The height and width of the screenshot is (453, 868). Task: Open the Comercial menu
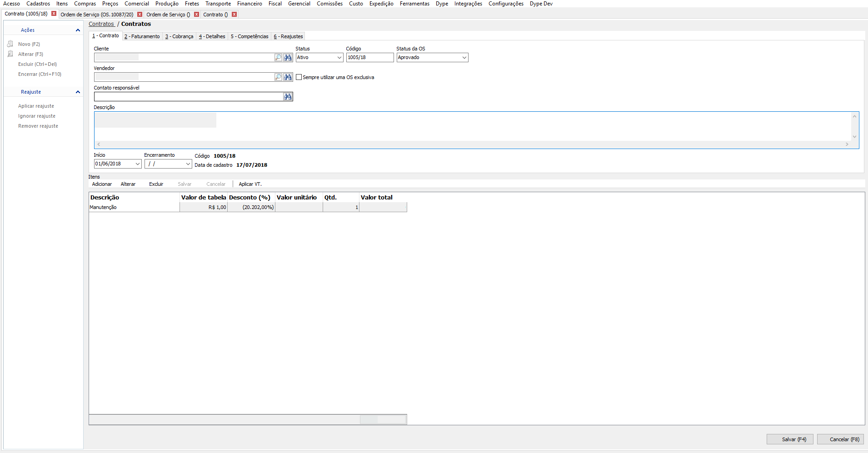click(x=137, y=4)
